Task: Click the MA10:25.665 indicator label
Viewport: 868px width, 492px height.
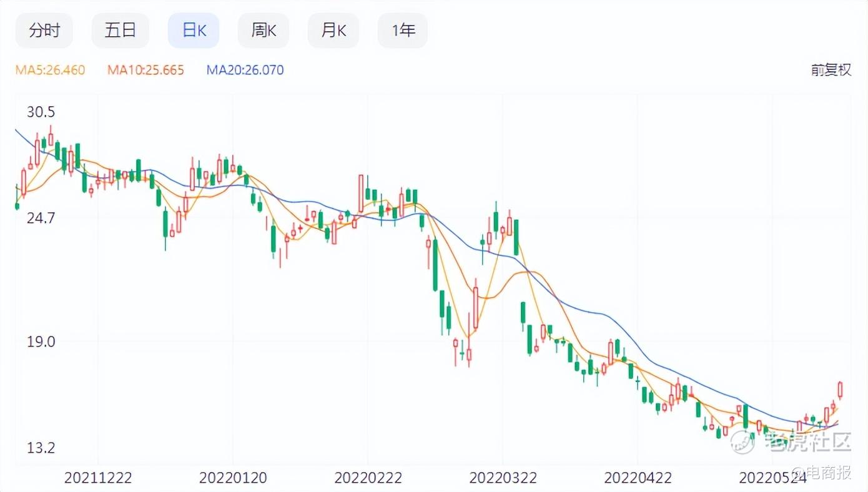Action: click(x=145, y=70)
